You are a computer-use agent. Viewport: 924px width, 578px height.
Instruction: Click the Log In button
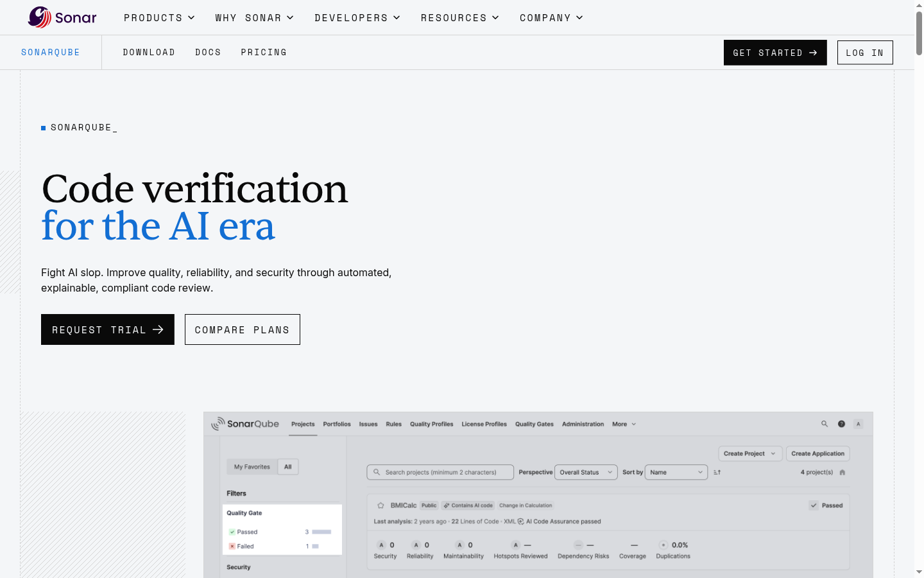click(865, 53)
